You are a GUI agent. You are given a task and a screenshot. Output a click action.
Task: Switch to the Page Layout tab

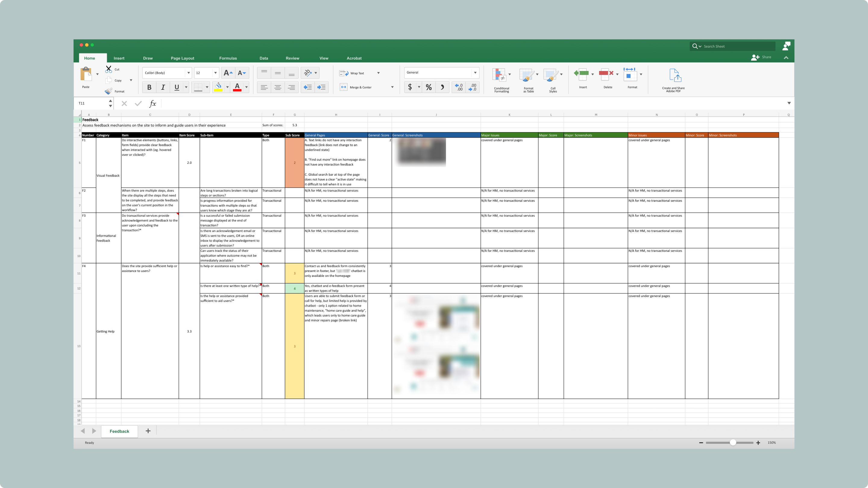[x=182, y=58]
